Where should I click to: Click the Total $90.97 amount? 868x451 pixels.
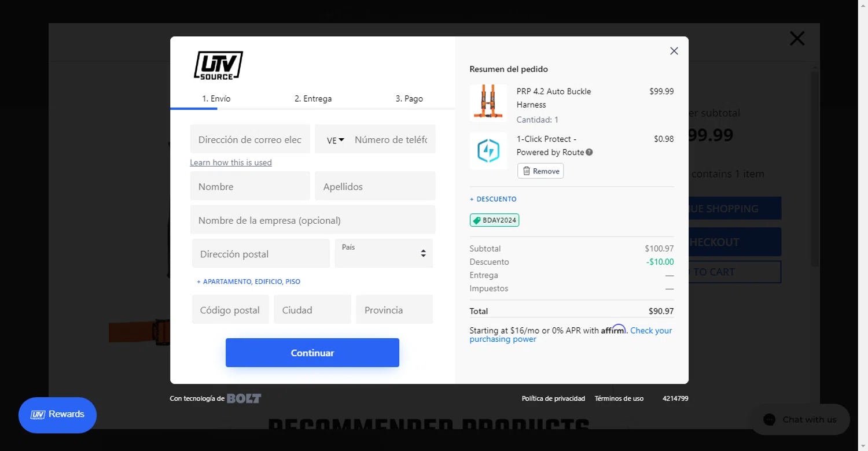coord(661,311)
